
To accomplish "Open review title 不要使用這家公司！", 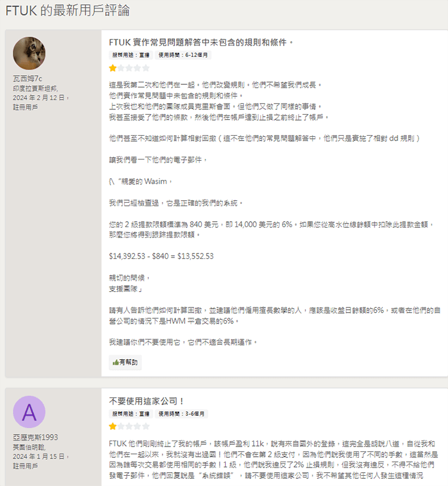I will coord(147,401).
